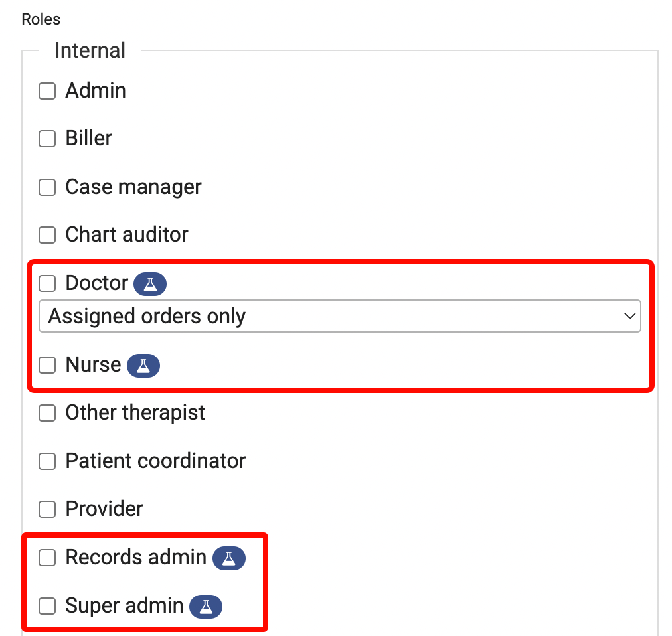672x636 pixels.
Task: Click the flask badge next to Nurse
Action: (x=143, y=366)
